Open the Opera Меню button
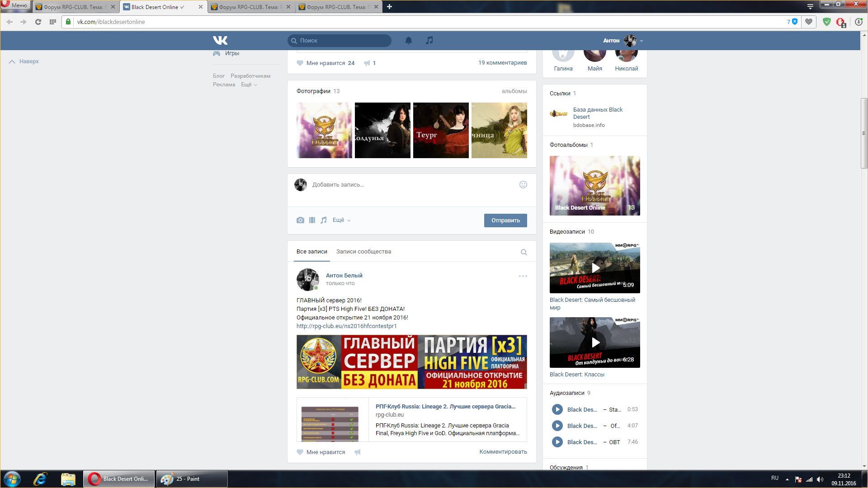The width and height of the screenshot is (868, 488). click(15, 5)
